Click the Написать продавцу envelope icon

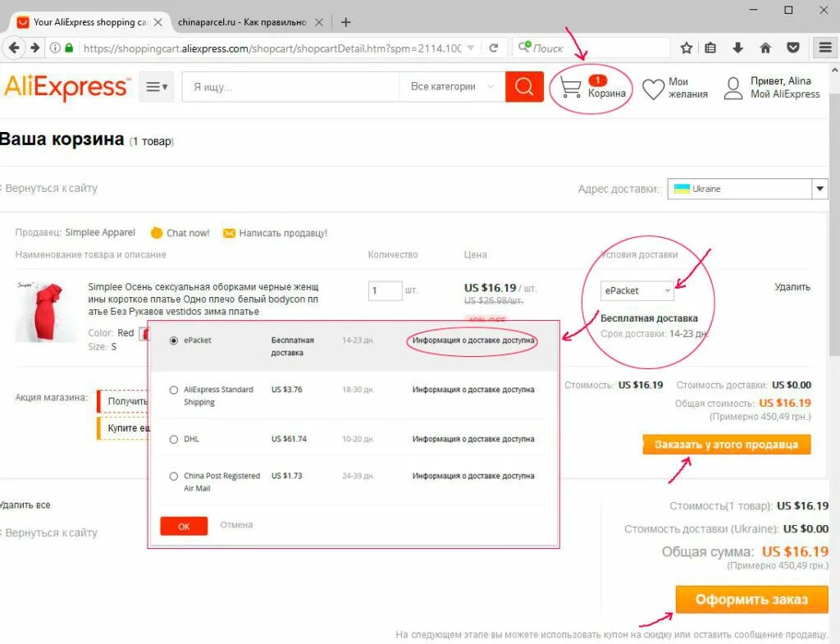pos(229,233)
